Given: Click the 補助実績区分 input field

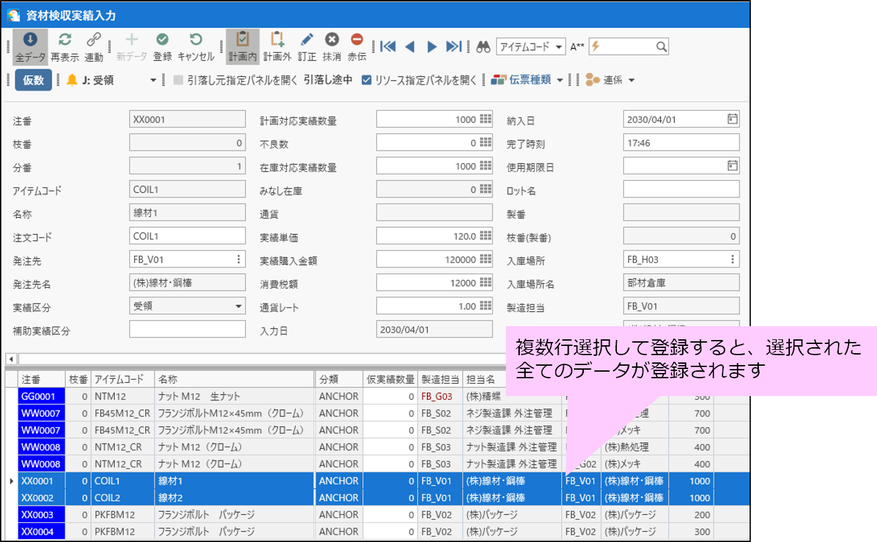Looking at the screenshot, I should [187, 329].
